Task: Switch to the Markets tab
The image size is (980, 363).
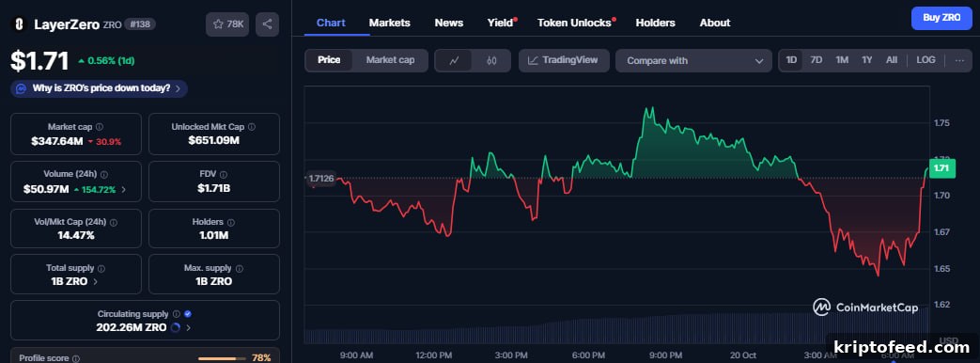Action: coord(389,23)
